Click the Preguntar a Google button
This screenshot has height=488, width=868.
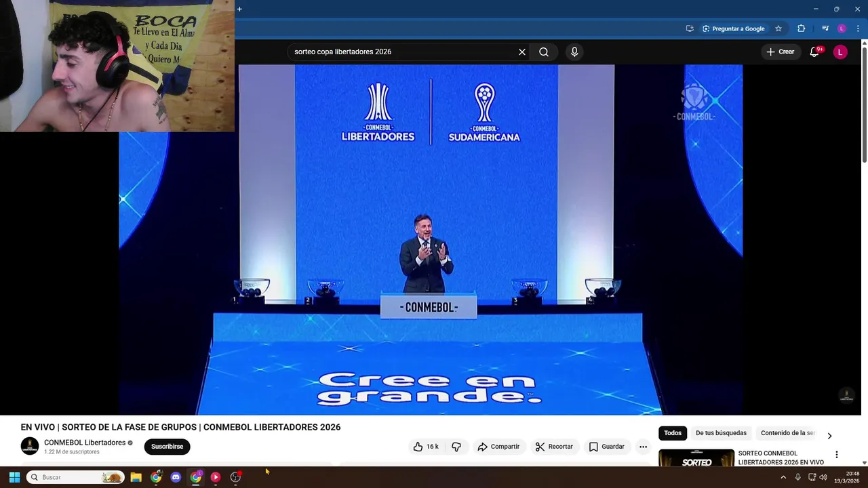pyautogui.click(x=733, y=28)
